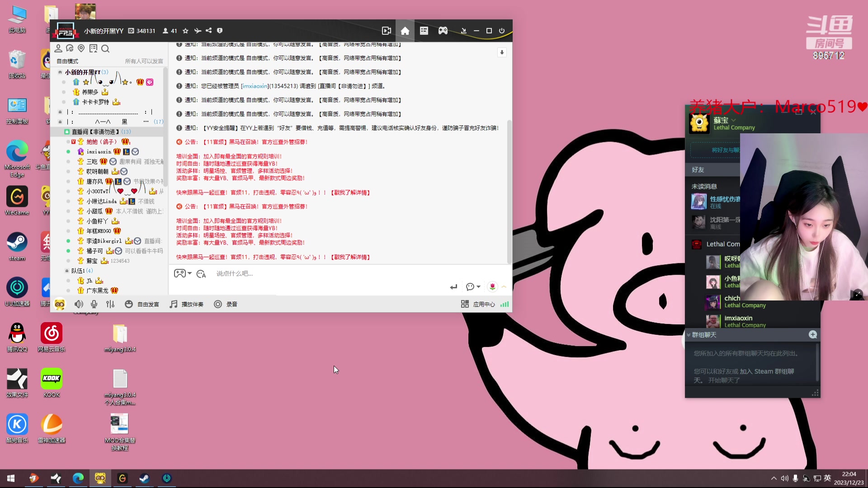Open channel search magnifier icon
The image size is (868, 488).
coord(105,49)
